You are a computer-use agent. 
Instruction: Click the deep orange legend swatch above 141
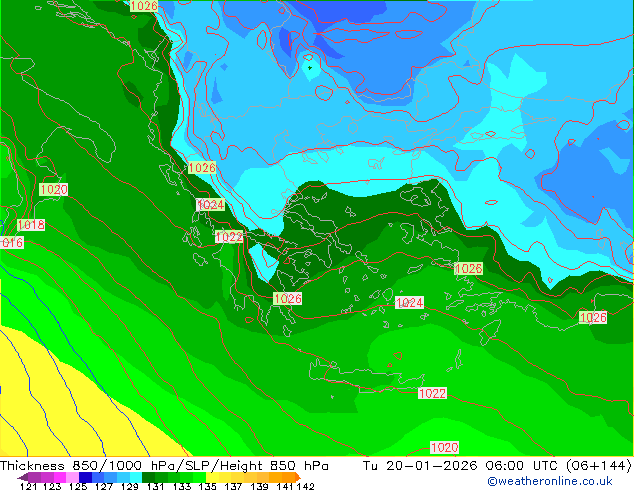[288, 477]
